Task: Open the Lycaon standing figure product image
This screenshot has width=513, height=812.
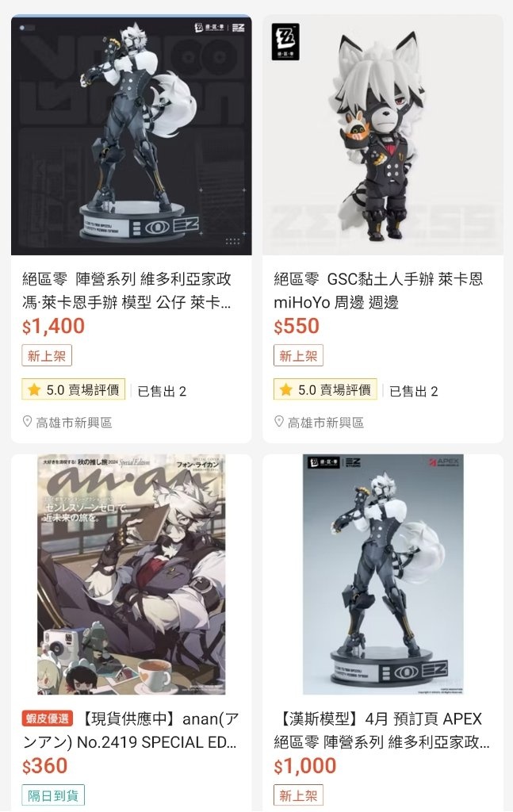Action: pyautogui.click(x=132, y=135)
